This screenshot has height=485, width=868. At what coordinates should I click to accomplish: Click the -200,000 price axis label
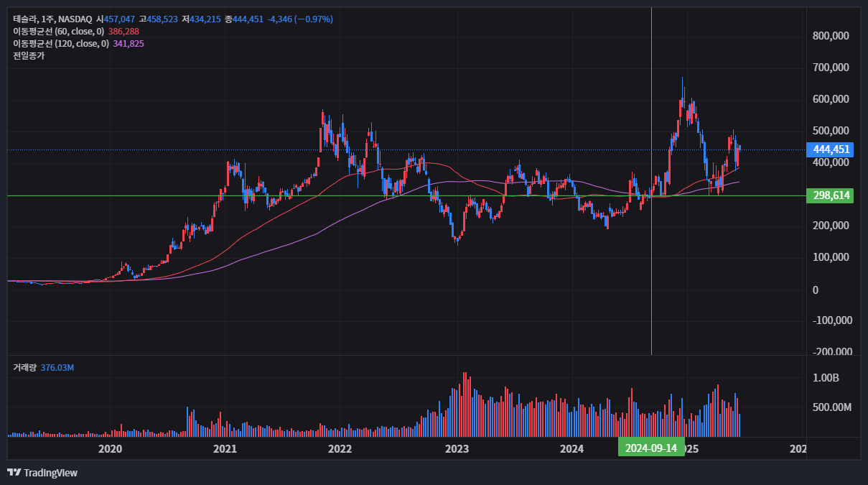831,351
